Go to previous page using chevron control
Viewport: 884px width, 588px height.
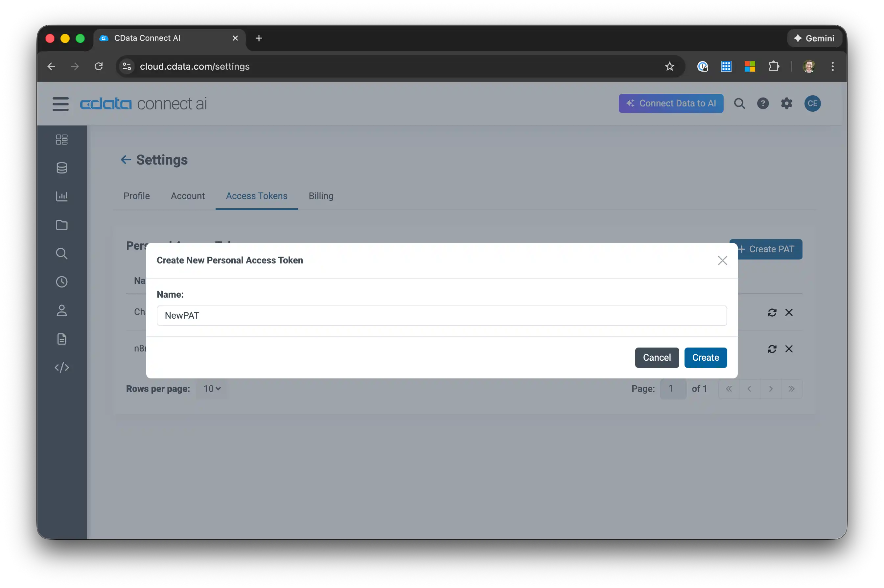coord(749,389)
